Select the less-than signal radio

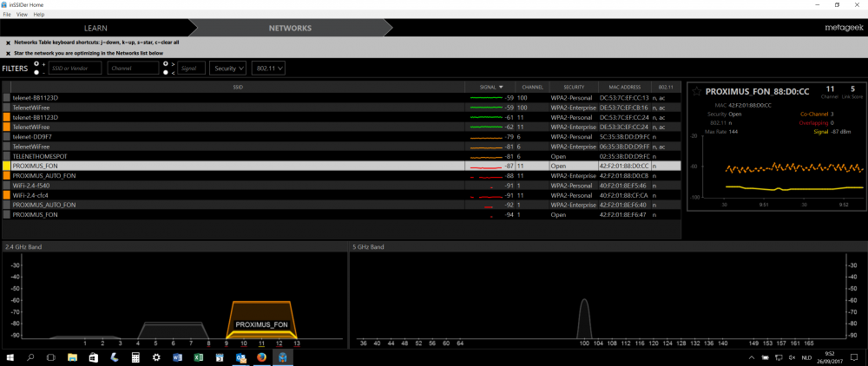click(166, 73)
